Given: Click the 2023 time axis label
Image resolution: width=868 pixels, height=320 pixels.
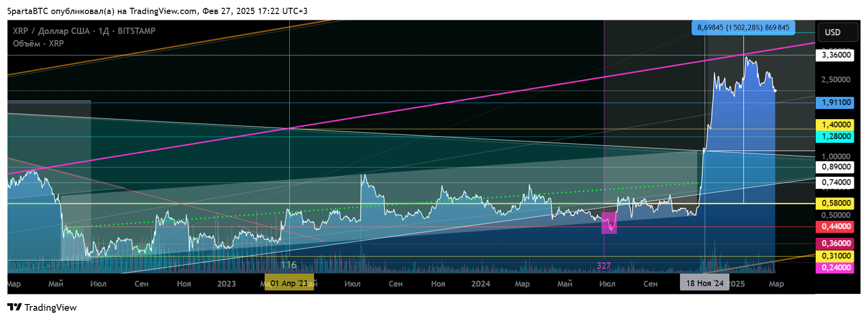Looking at the screenshot, I should 226,284.
